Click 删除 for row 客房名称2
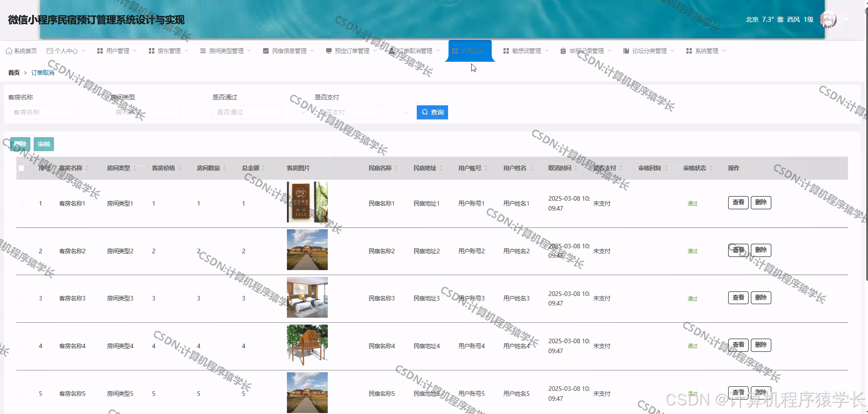868x414 pixels. coord(761,250)
